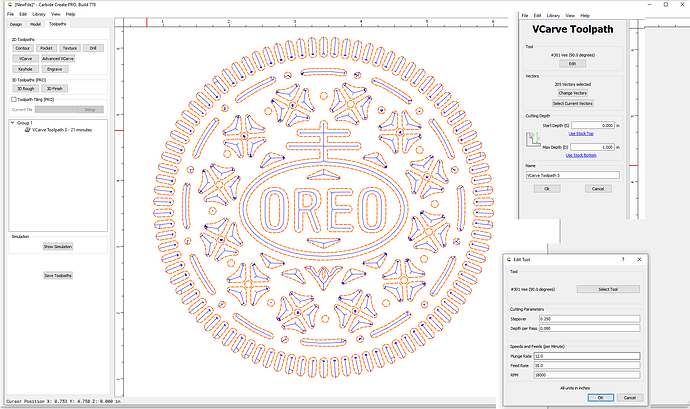Click the Save Toolpaths button
The height and width of the screenshot is (409, 690).
[x=58, y=276]
